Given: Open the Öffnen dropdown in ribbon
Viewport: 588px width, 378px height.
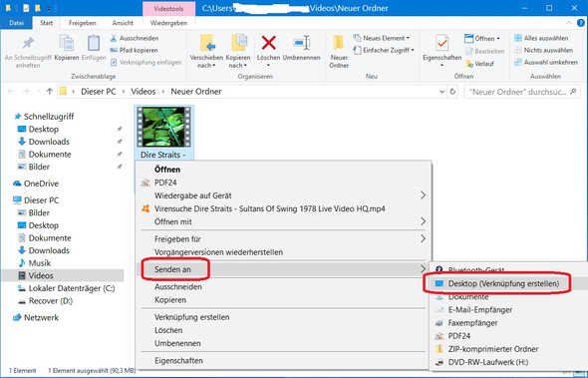Looking at the screenshot, I should coord(482,38).
